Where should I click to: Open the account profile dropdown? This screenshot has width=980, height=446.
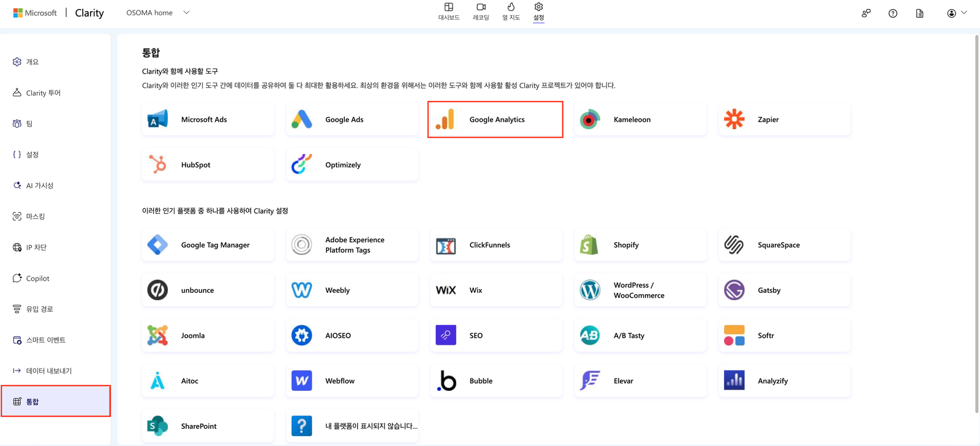click(x=957, y=13)
